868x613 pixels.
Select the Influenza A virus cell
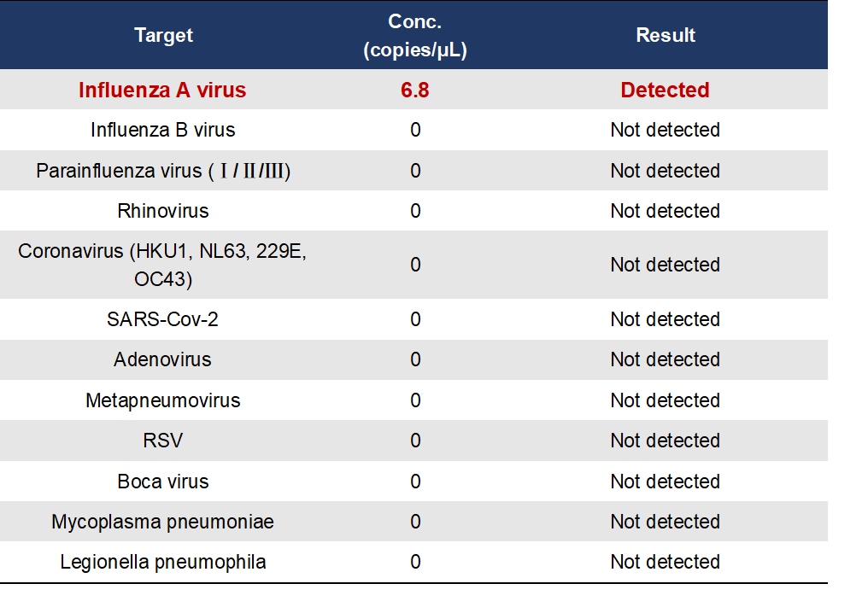coord(162,90)
